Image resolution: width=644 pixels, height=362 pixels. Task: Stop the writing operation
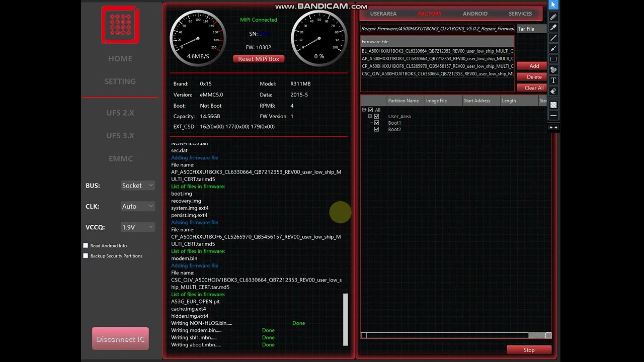(529, 350)
